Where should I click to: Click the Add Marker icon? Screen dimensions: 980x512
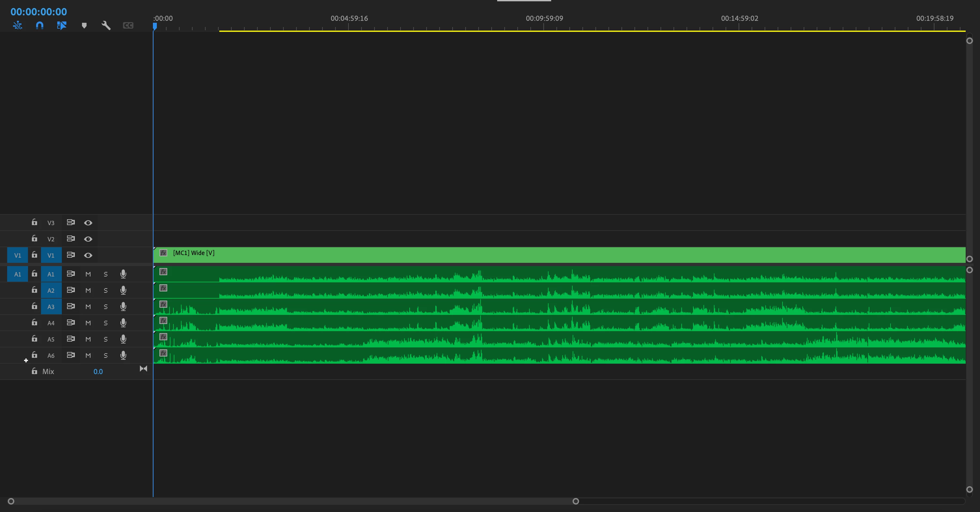(84, 25)
